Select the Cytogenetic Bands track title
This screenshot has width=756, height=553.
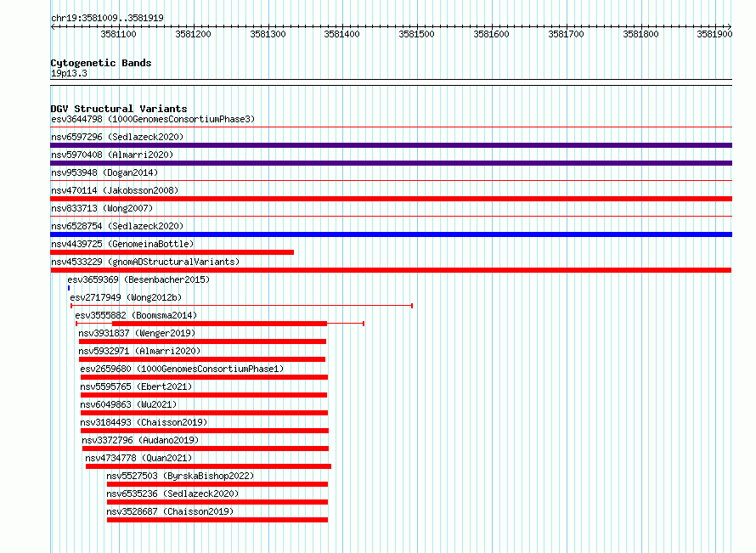(x=101, y=63)
